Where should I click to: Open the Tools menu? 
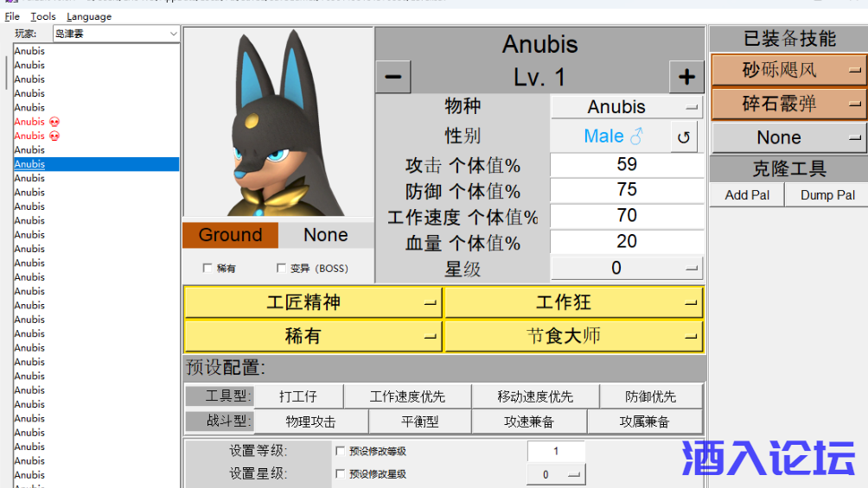click(x=42, y=16)
